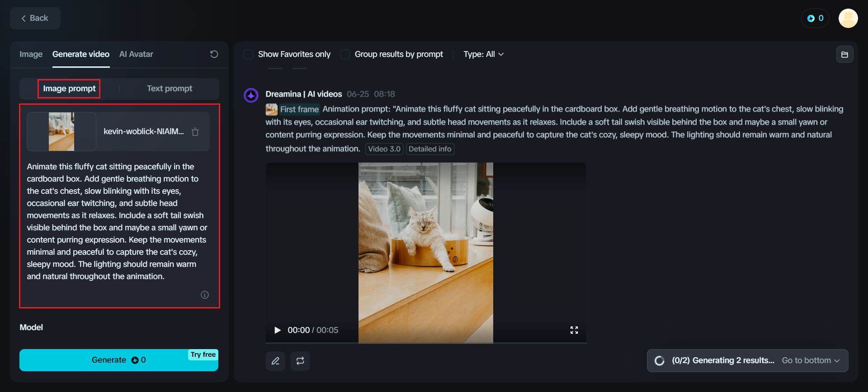Click the regenerate loop icon below video
This screenshot has height=392, width=868.
(x=300, y=361)
